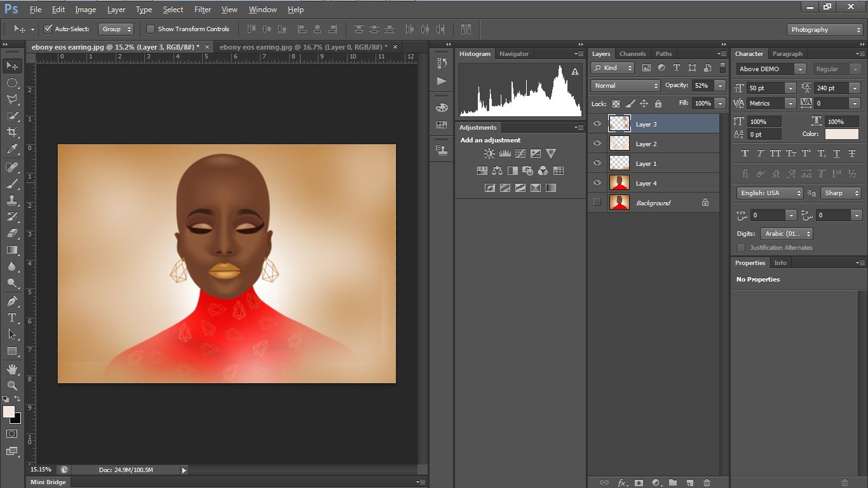
Task: Open the Filter menu
Action: tap(203, 10)
